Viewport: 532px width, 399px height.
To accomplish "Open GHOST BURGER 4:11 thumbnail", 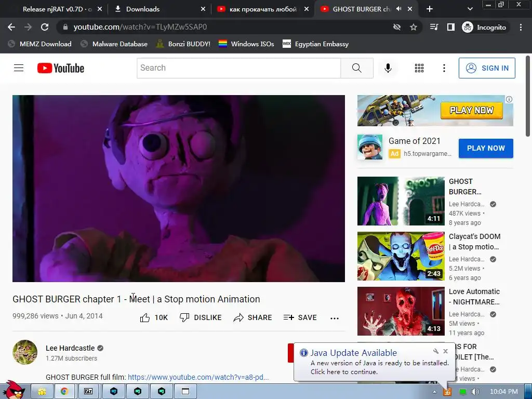I will (x=401, y=201).
